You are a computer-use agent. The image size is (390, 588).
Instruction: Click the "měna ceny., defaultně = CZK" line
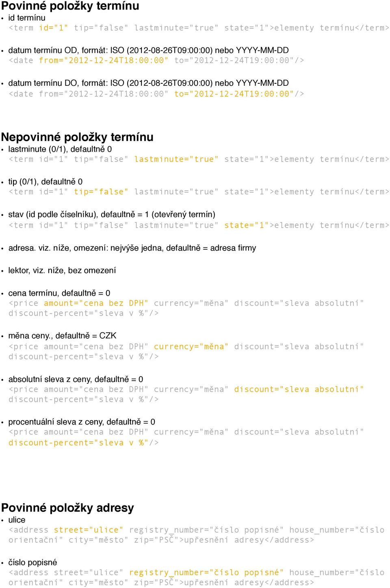pyautogui.click(x=63, y=336)
